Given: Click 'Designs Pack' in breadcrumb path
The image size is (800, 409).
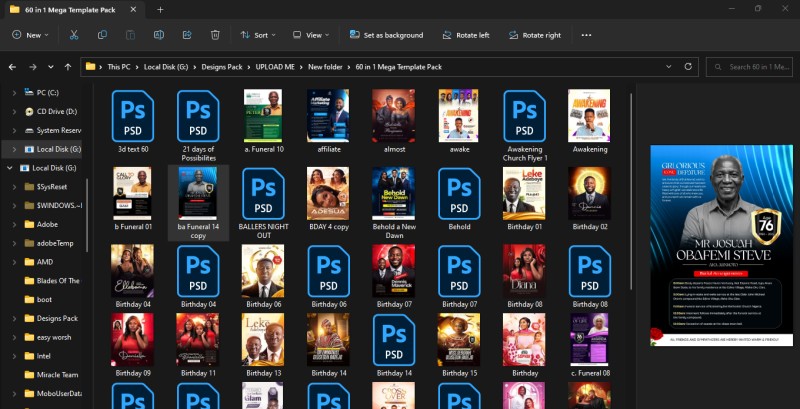Looking at the screenshot, I should click(222, 67).
